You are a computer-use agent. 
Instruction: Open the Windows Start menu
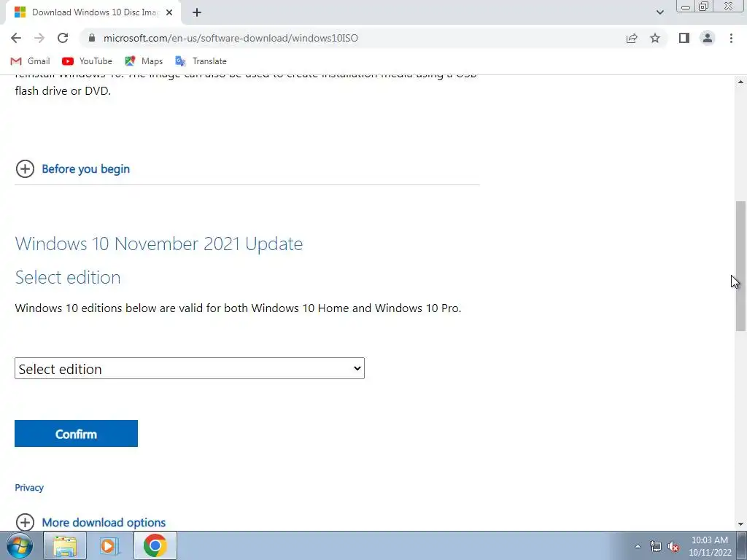point(19,545)
